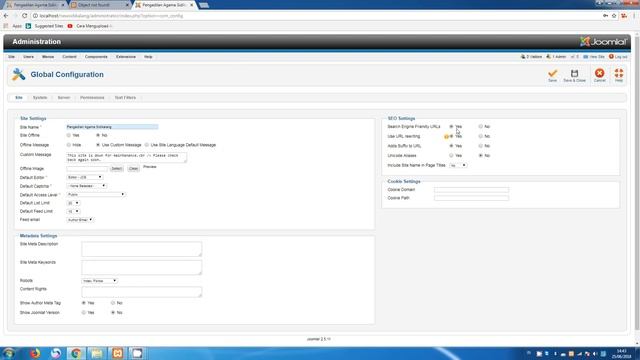Screen dimensions: 640x360
Task: Click the password key icon in address bar
Action: coord(605,16)
